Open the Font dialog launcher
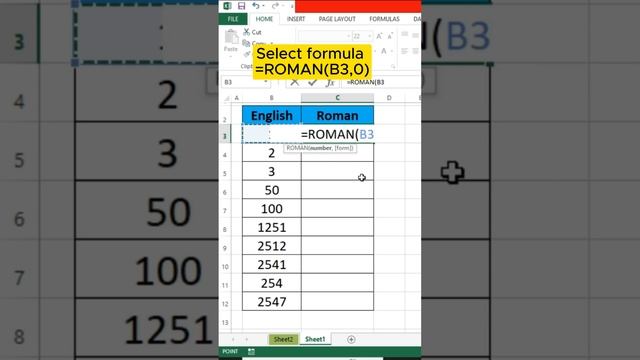 point(393,67)
